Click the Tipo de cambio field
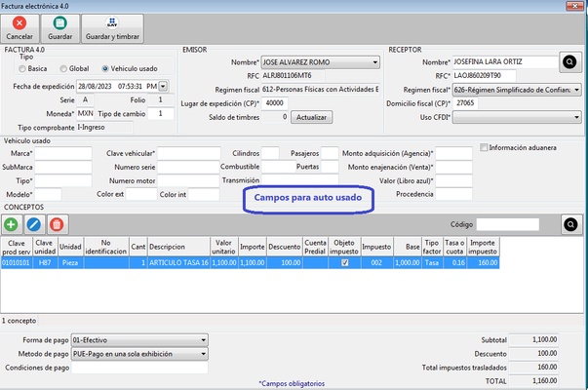Viewport: 588px width, 390px height. point(161,114)
